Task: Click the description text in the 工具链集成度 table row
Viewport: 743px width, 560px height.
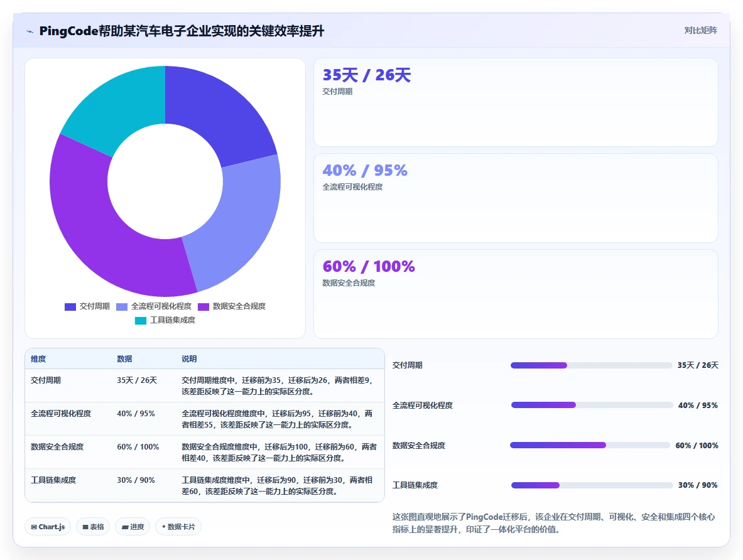Action: tap(277, 486)
